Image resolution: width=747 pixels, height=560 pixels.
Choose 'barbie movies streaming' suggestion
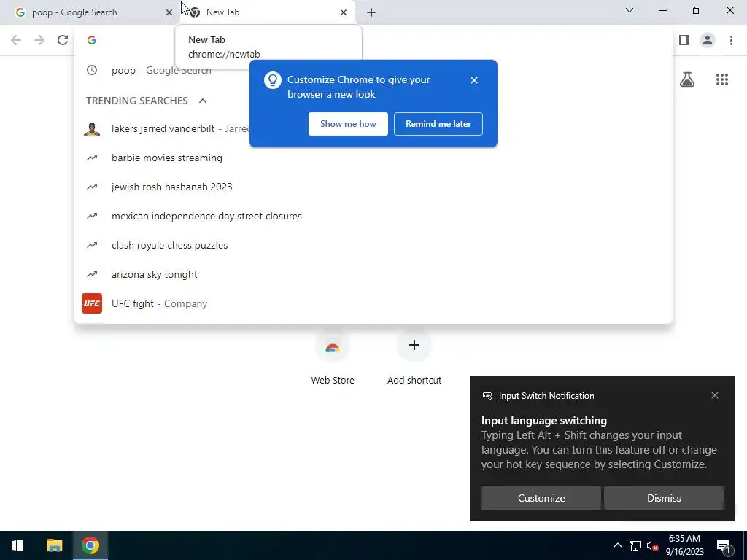[x=373, y=157]
